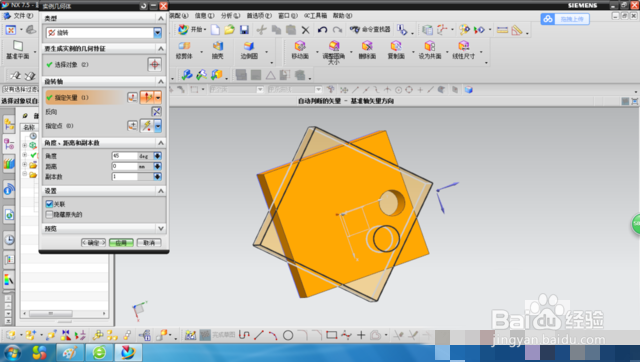Click the 距离 distance input field

coord(125,166)
